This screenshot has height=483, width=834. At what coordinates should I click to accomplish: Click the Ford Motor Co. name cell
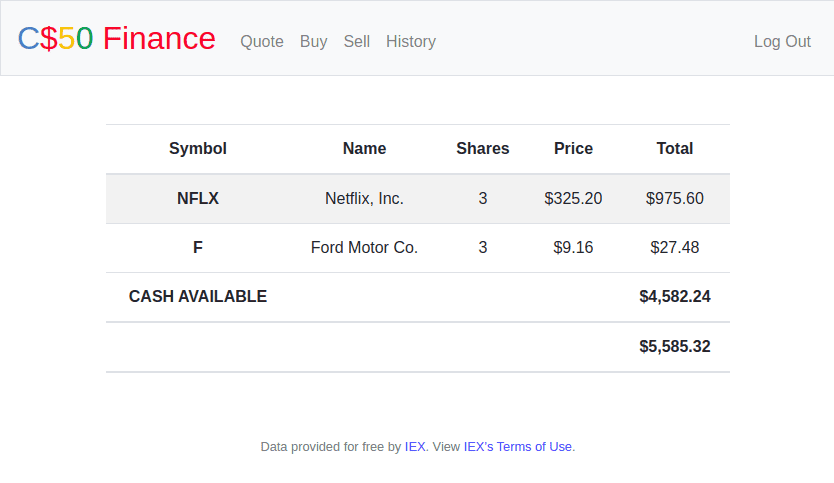click(364, 247)
